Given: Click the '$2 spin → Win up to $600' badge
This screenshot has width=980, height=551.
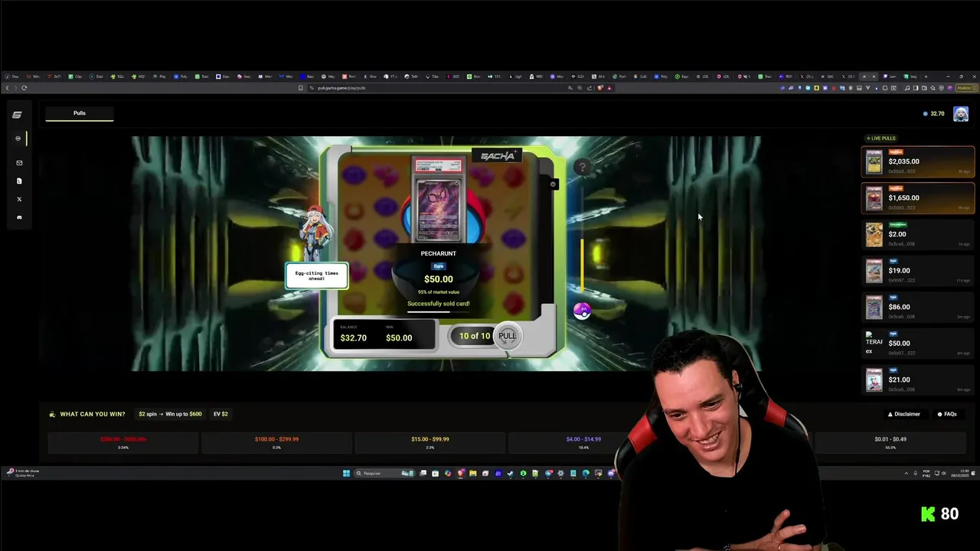Looking at the screenshot, I should (x=170, y=414).
